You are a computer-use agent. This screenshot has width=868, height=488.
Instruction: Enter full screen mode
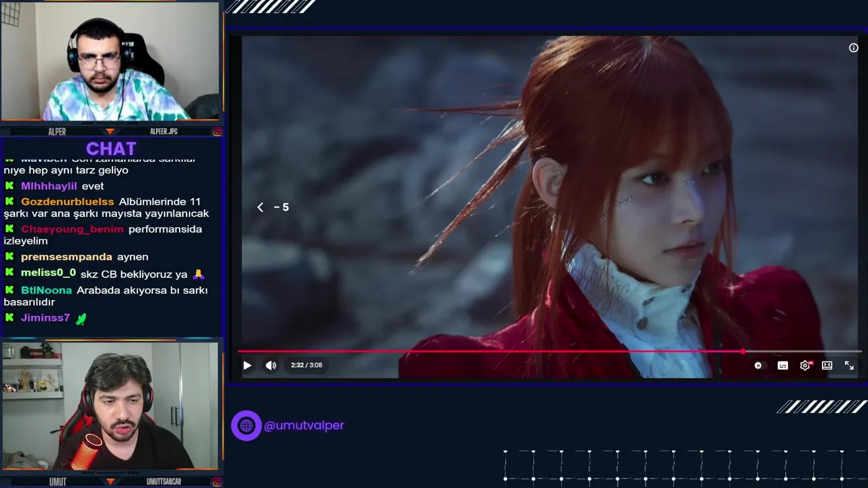coord(849,365)
